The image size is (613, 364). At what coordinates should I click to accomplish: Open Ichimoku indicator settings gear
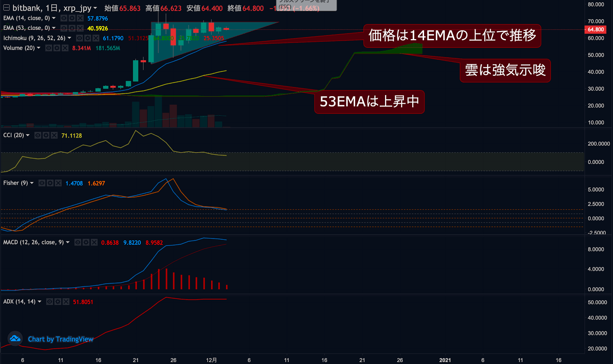pos(88,38)
